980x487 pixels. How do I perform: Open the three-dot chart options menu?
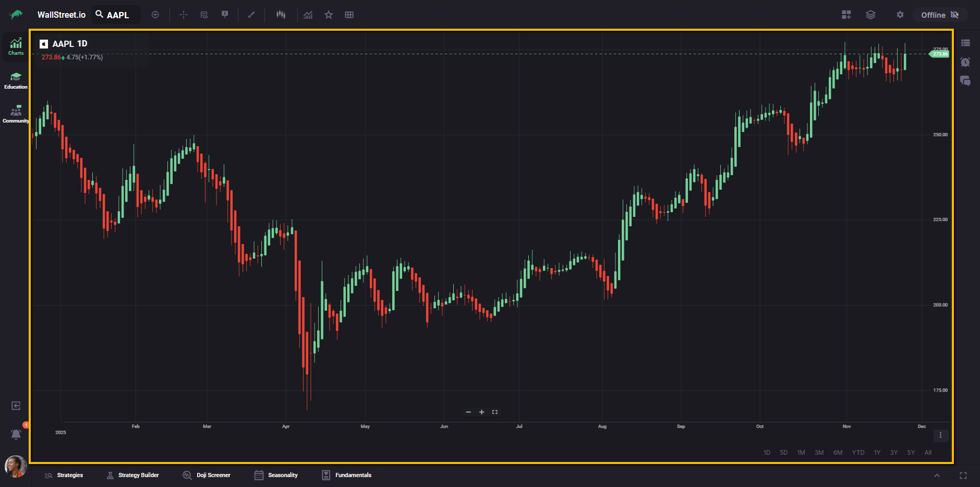coord(940,435)
